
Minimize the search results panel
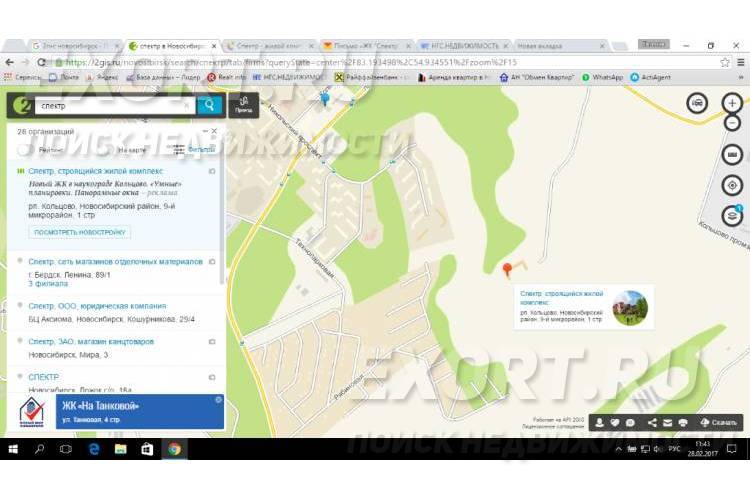click(205, 131)
